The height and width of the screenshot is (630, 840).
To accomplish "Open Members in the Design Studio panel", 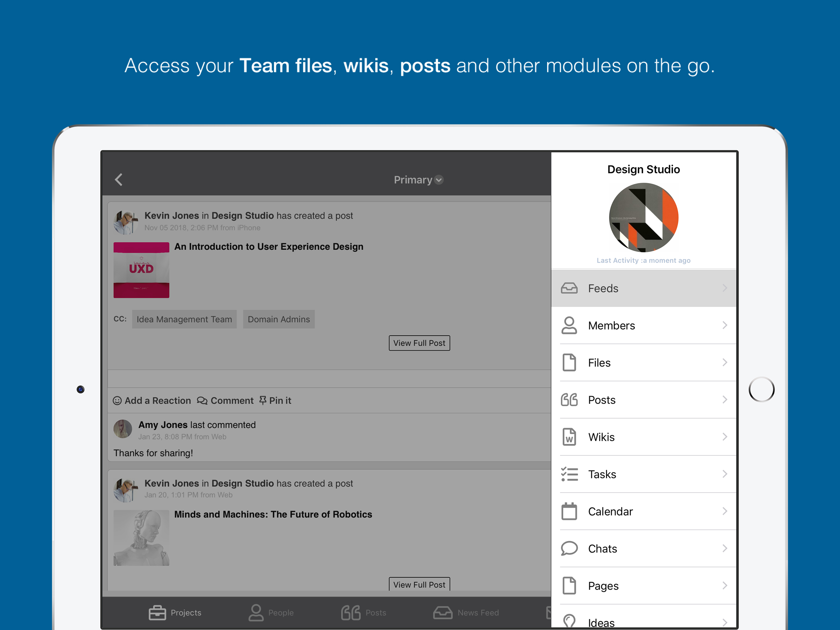I will point(644,325).
